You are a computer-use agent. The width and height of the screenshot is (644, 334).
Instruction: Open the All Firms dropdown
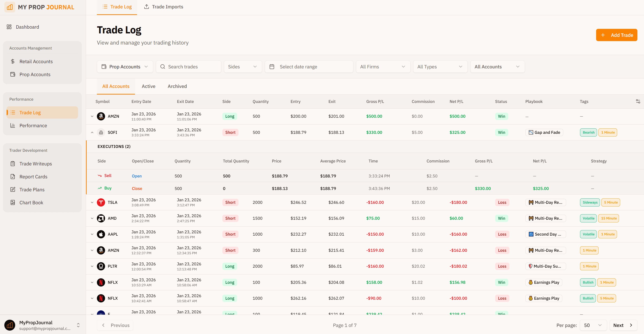(383, 67)
